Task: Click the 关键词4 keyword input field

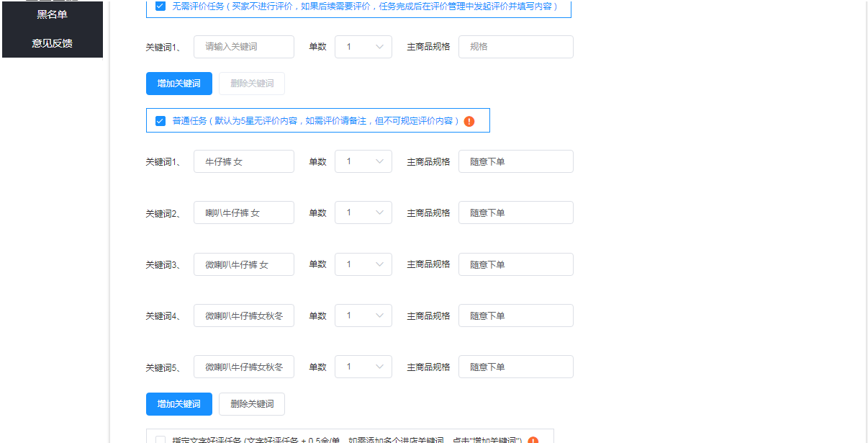Action: [x=243, y=316]
